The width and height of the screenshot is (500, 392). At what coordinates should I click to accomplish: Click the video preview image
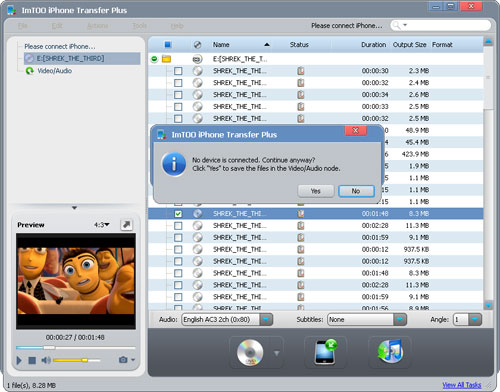[76, 281]
